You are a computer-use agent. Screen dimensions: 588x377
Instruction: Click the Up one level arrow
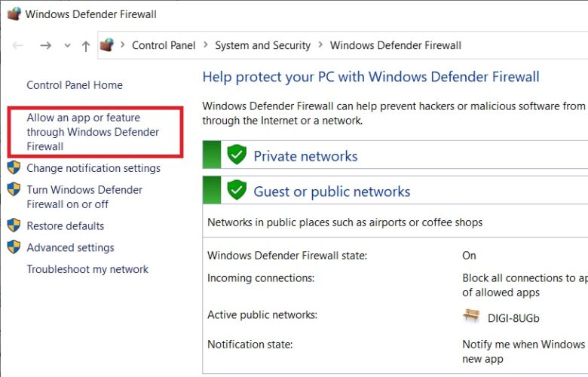tap(86, 46)
